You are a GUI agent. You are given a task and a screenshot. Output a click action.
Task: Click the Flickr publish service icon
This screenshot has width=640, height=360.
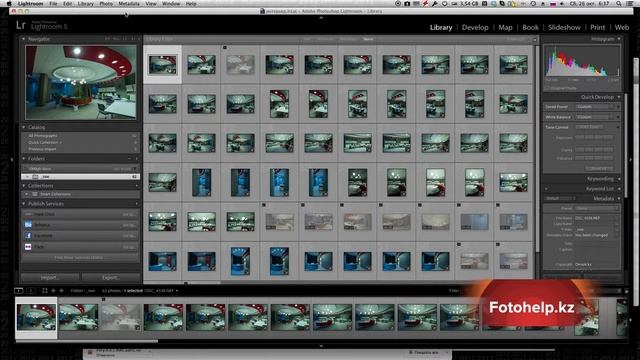28,247
